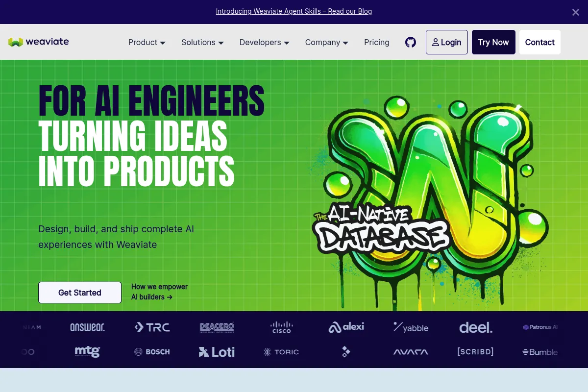Viewport: 588px width, 392px height.
Task: Click the Scribd customer logo
Action: coord(475,352)
